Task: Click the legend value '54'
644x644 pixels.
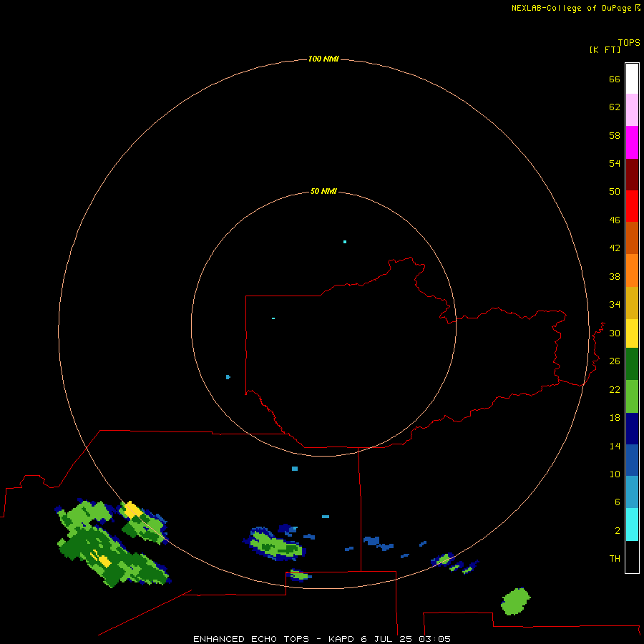Action: [x=615, y=163]
